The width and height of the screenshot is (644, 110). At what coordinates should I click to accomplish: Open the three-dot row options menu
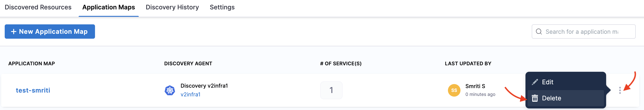620,90
